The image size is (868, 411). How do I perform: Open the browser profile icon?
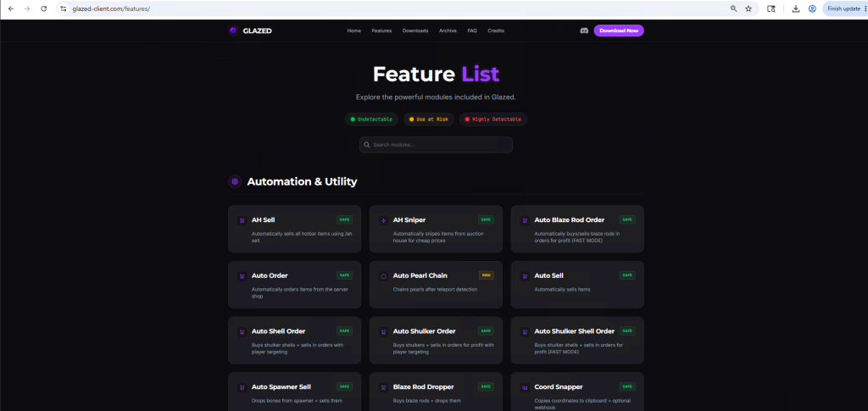click(812, 8)
